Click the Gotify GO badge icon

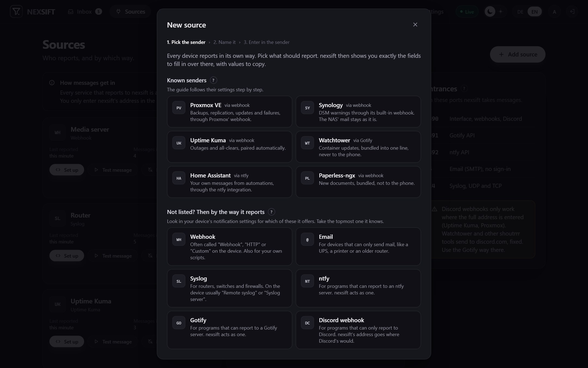tap(179, 323)
